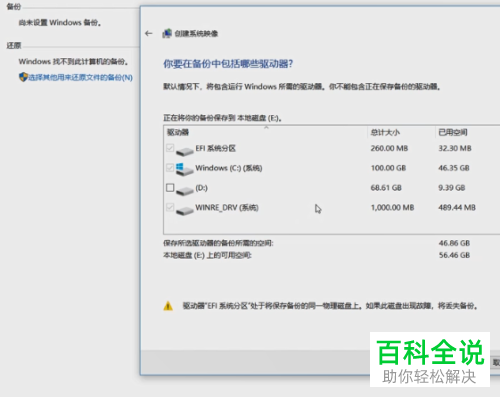Click the Windows (C:) drive icon

click(x=185, y=169)
